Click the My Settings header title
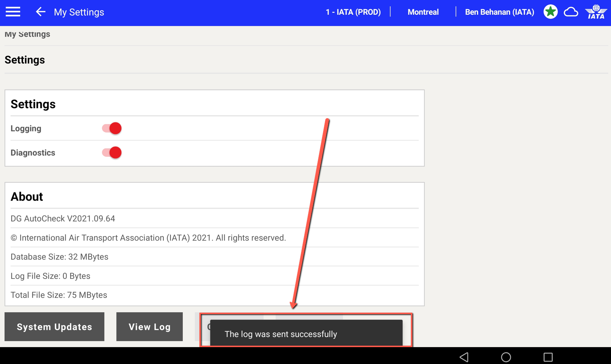The image size is (611, 364). (79, 12)
